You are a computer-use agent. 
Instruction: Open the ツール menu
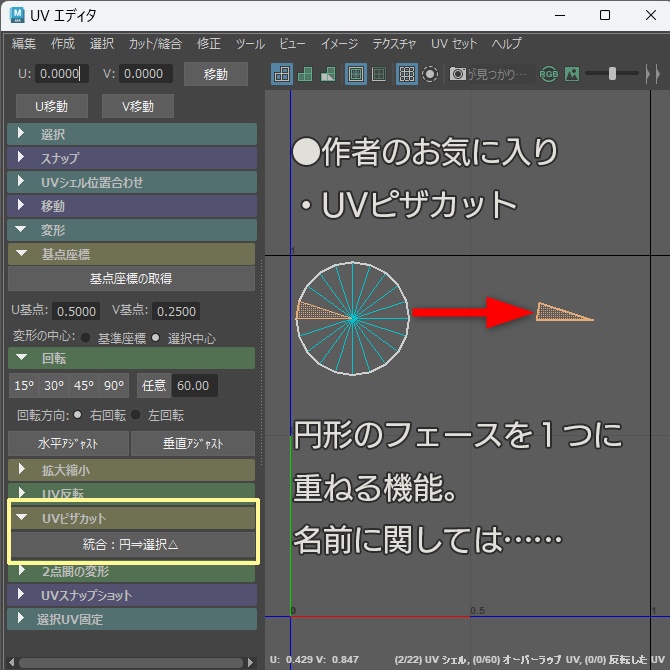(250, 43)
